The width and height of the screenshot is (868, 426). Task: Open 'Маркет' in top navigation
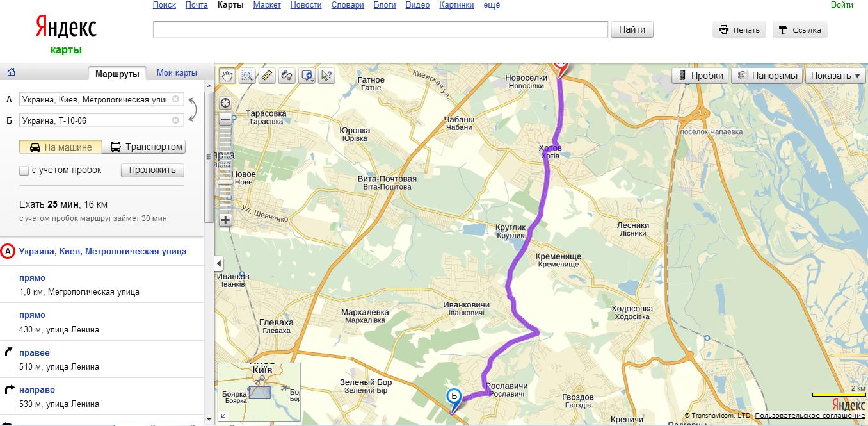[x=267, y=5]
